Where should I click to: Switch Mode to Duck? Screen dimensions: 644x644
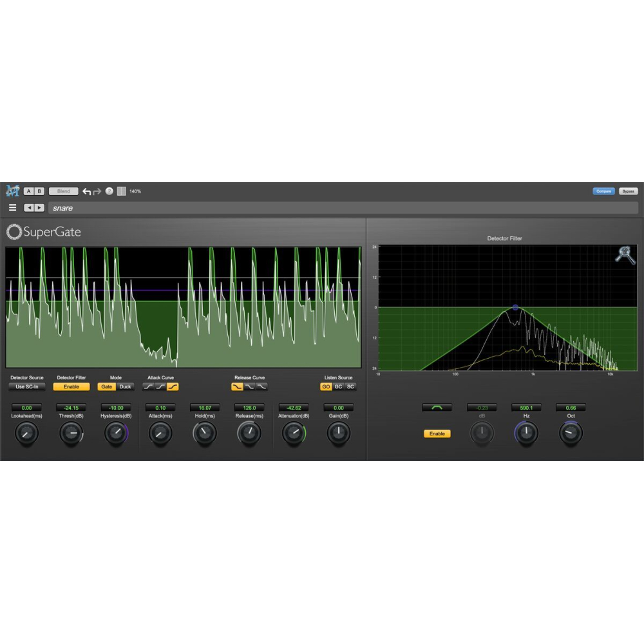point(125,387)
